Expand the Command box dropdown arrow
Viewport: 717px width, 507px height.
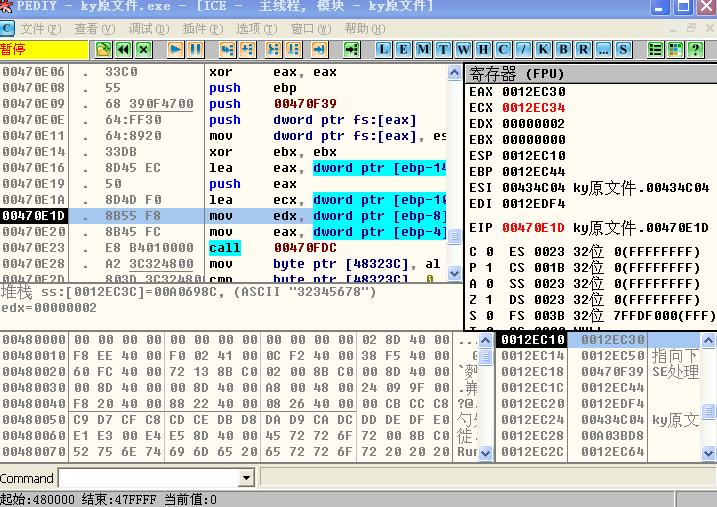pyautogui.click(x=246, y=479)
